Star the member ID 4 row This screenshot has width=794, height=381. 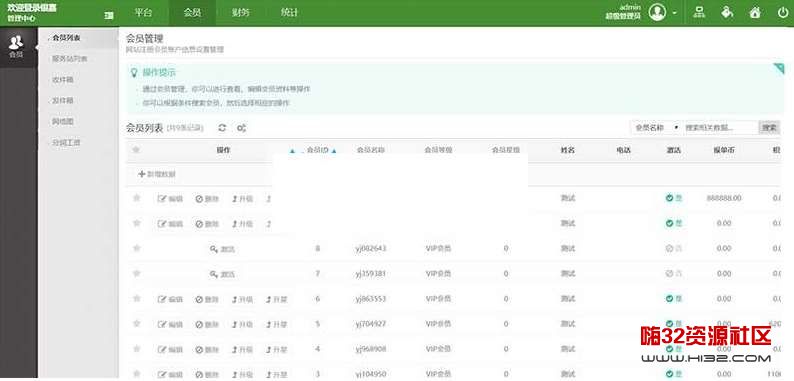[x=136, y=349]
